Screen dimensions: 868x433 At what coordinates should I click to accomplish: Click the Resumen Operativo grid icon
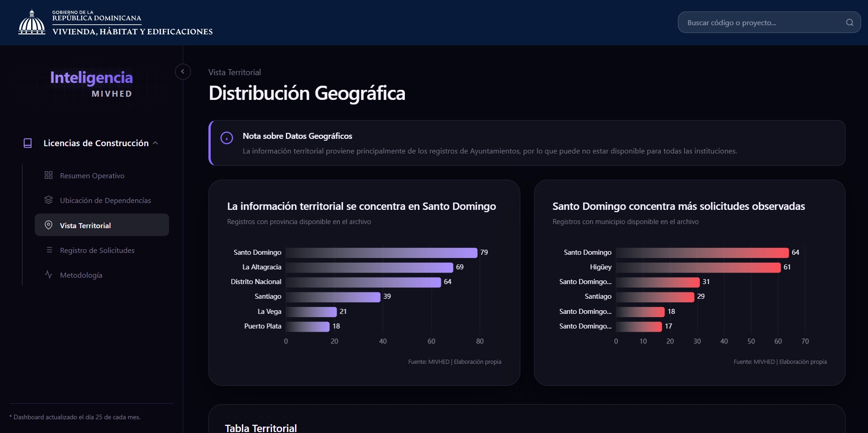[49, 175]
